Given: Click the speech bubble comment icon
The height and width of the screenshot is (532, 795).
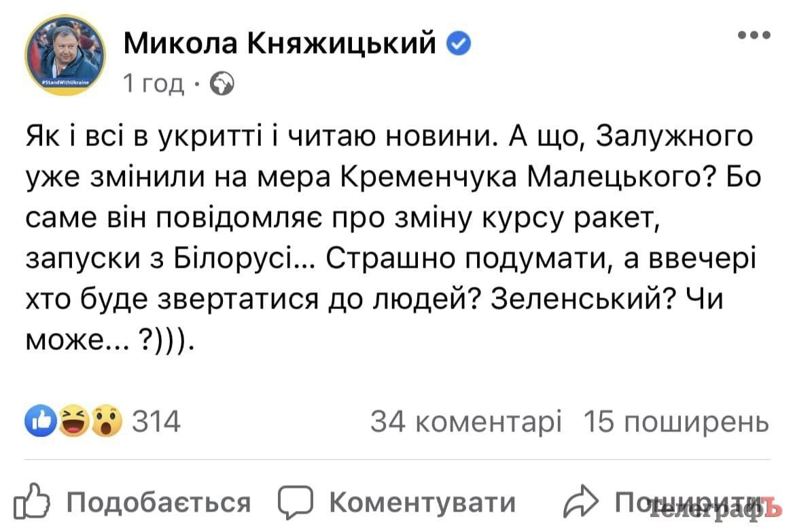Looking at the screenshot, I should (298, 503).
